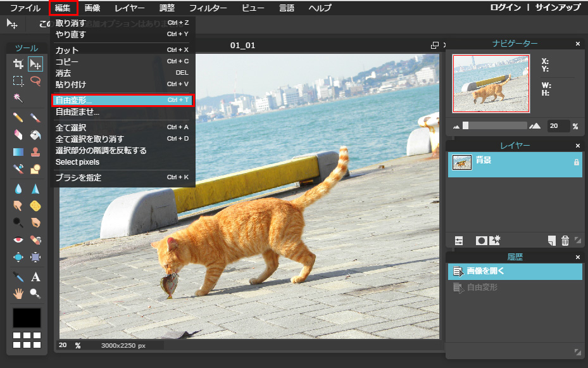
Task: Click the navigator zoom-out mountain icon
Action: coord(456,127)
